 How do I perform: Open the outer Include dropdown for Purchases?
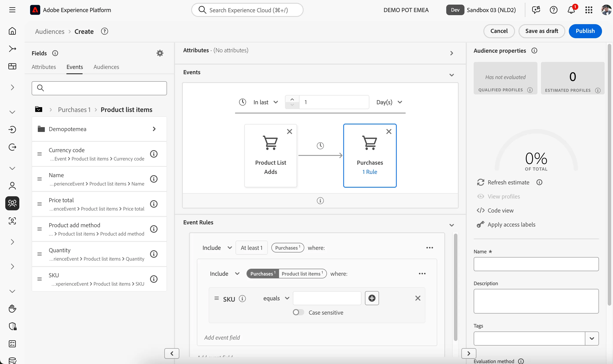coord(217,248)
